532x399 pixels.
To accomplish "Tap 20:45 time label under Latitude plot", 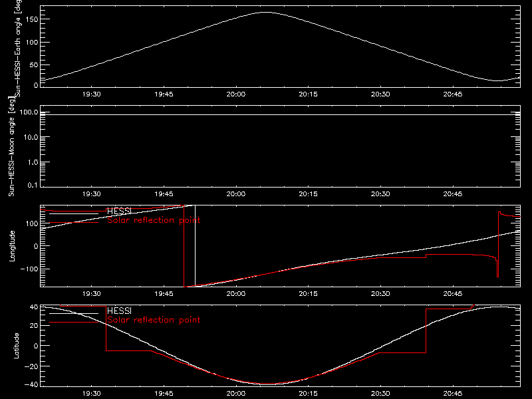I will tap(453, 394).
